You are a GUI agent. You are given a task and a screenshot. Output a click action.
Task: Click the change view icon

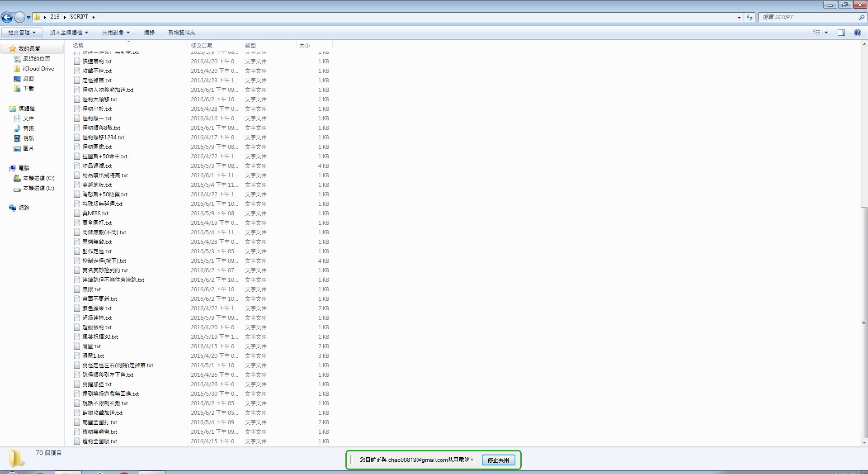coord(816,33)
